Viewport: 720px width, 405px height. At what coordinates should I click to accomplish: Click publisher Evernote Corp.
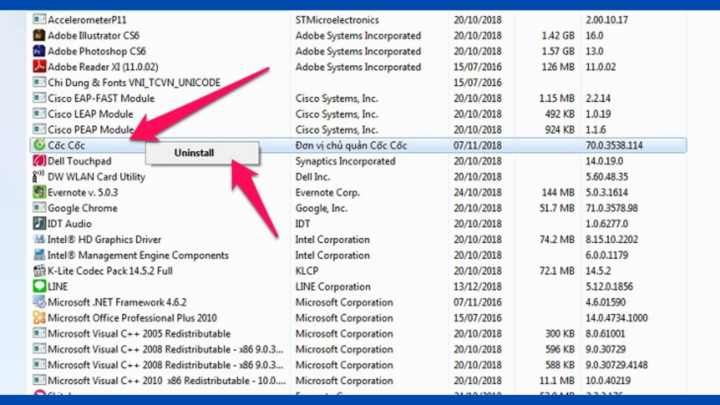tap(327, 192)
